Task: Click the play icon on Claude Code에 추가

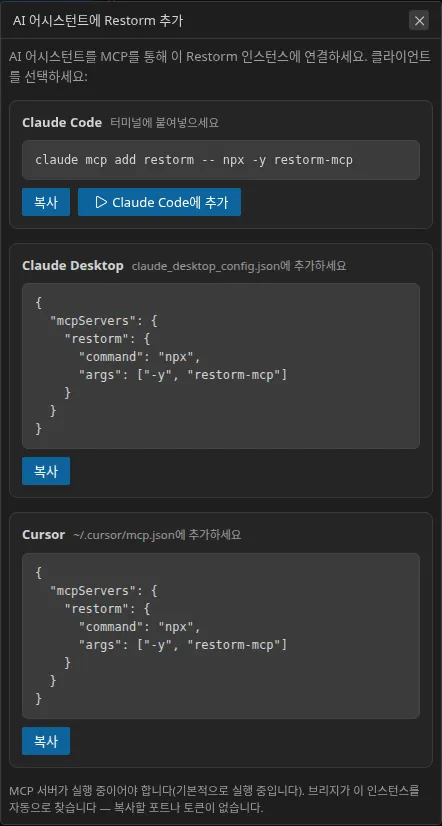Action: pos(101,202)
